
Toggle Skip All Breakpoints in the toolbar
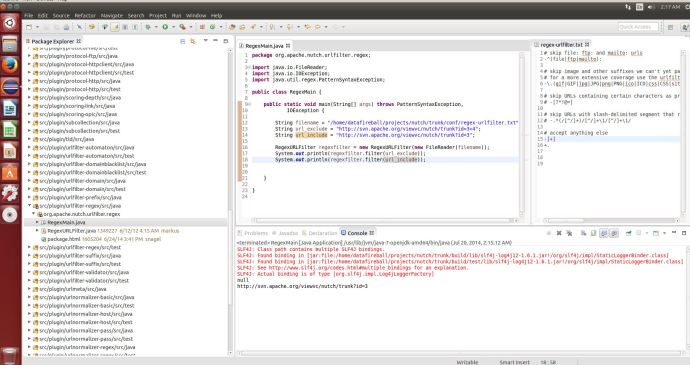(80, 27)
